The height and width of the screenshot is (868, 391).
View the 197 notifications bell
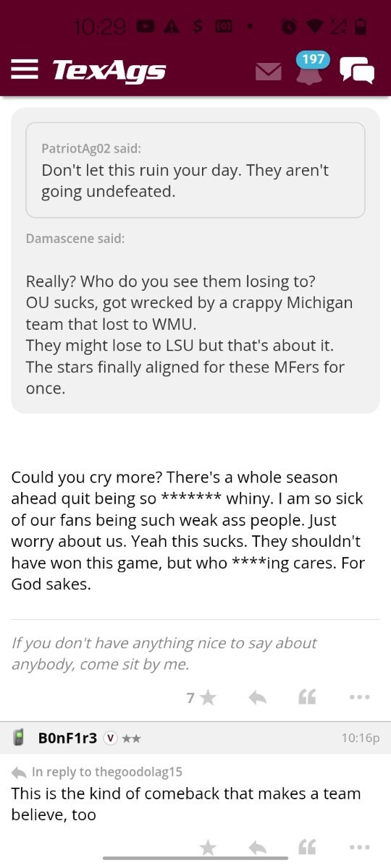(311, 68)
